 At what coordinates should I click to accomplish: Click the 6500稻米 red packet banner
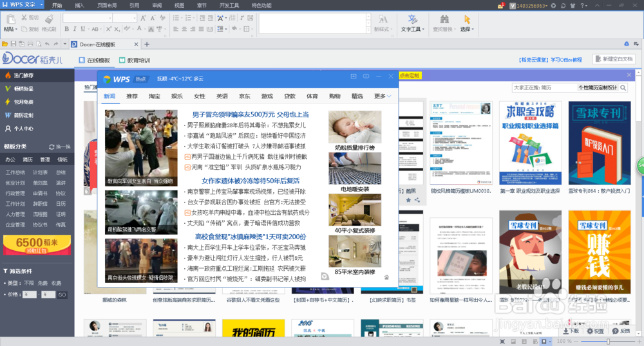point(37,245)
